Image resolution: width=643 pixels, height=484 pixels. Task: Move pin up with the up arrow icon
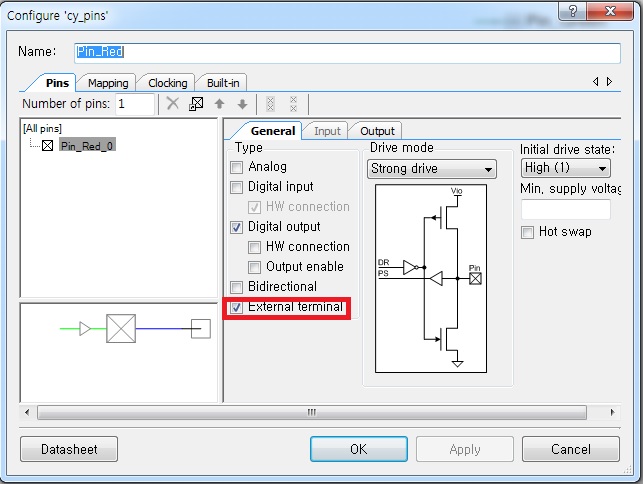pos(219,104)
